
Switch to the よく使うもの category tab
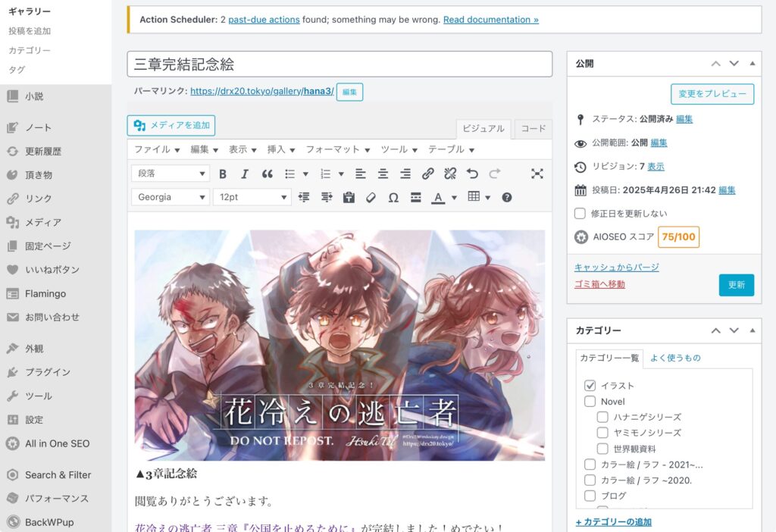coord(675,358)
